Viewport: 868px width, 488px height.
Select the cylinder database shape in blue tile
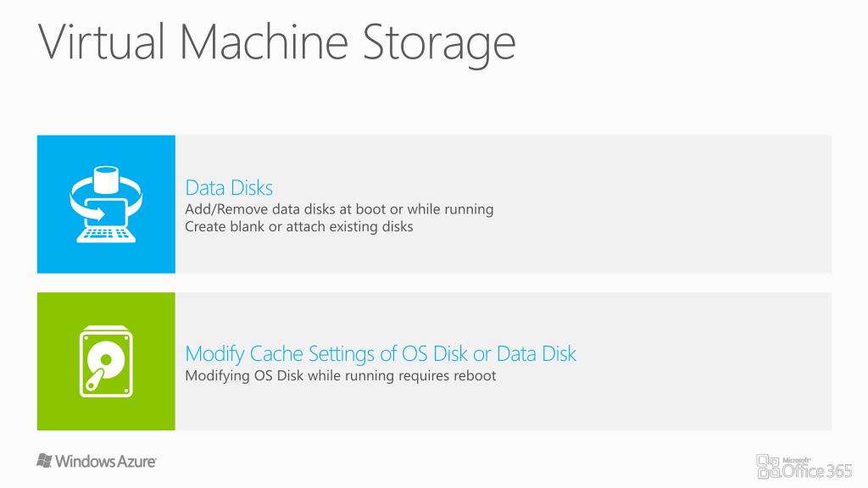tap(106, 180)
